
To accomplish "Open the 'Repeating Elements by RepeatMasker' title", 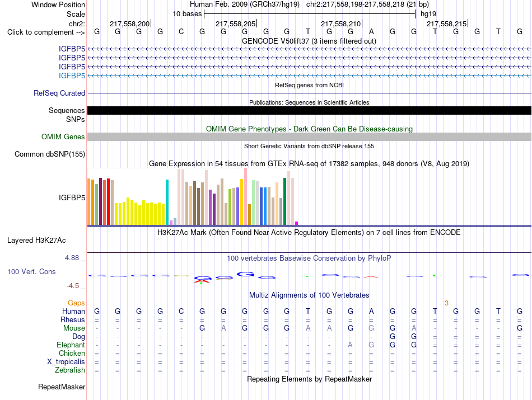I will 309,379.
